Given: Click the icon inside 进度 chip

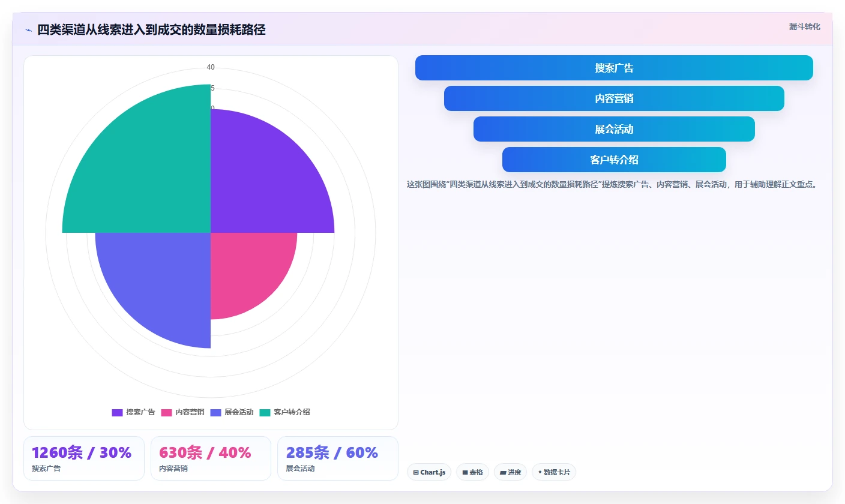Looking at the screenshot, I should [x=503, y=473].
